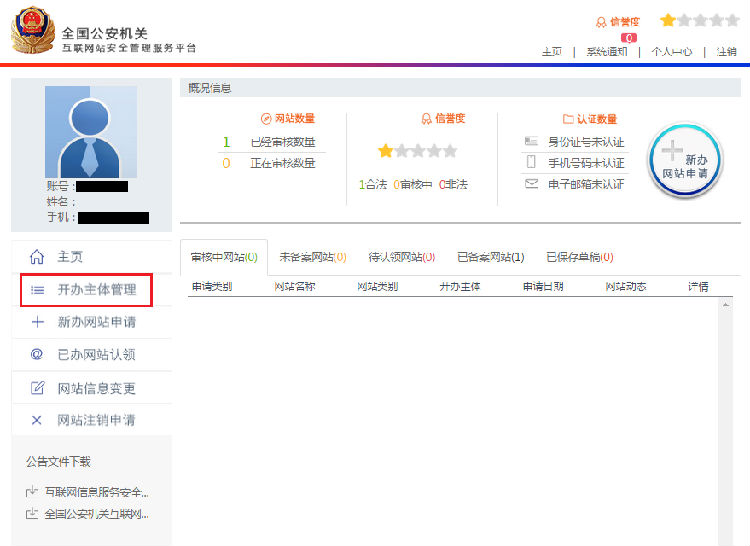Open the 未备案网站 tab
Viewport: 750px width, 546px height.
[312, 258]
